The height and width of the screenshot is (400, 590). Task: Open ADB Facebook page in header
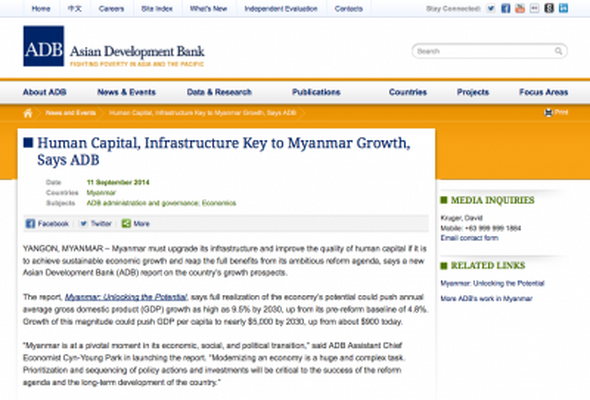[505, 8]
